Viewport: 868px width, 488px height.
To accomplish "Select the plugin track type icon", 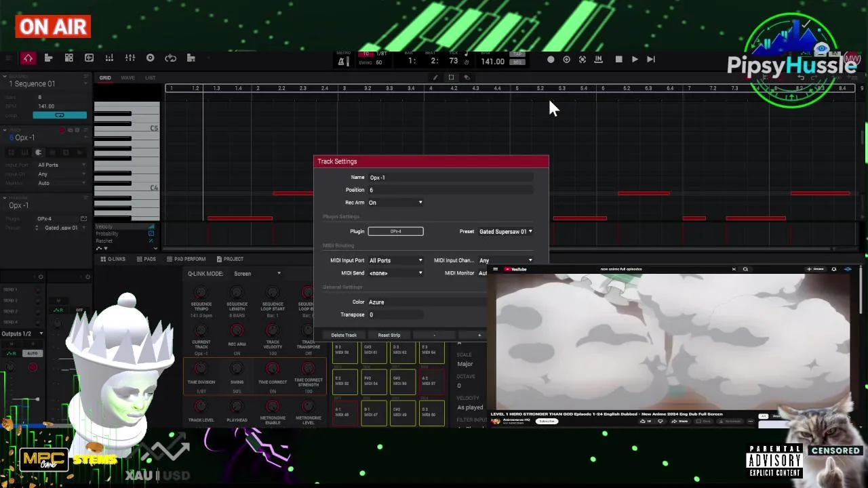I will [38, 152].
